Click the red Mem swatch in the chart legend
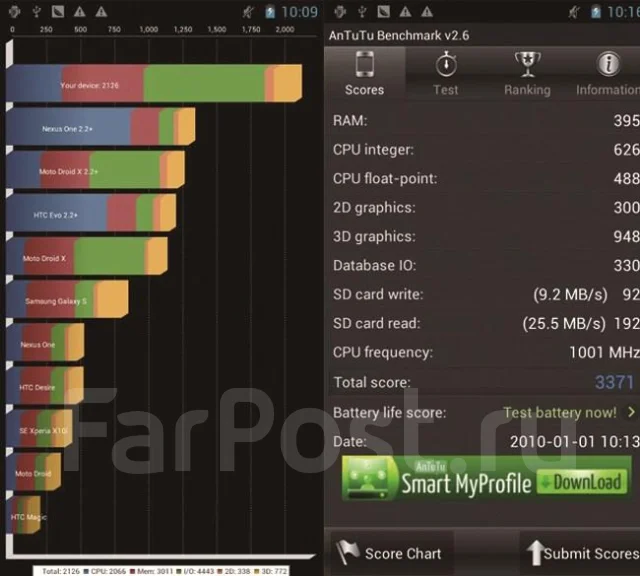This screenshot has height=576, width=640. point(132,571)
